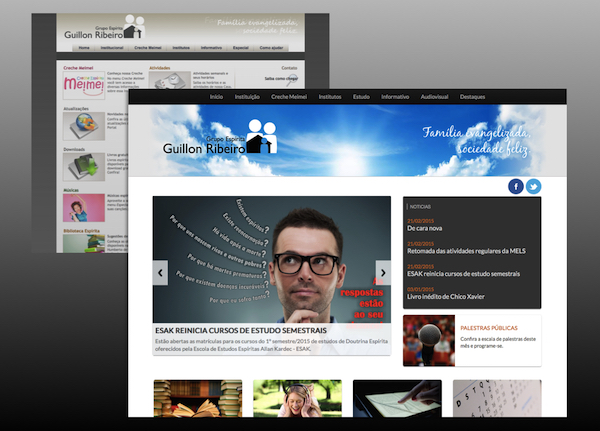This screenshot has height=431, width=600.
Task: Go to previous slide with left arrow
Action: pos(160,272)
